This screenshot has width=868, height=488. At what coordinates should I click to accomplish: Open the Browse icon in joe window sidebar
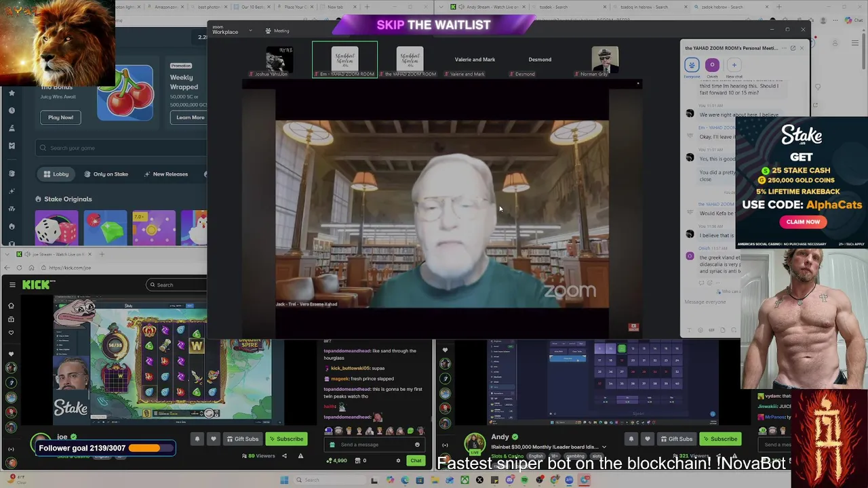point(11,319)
